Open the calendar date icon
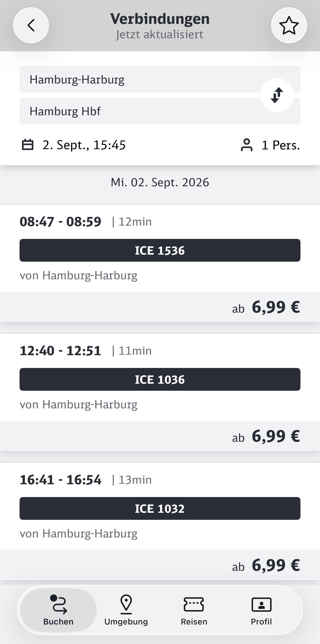This screenshot has width=320, height=644. click(27, 145)
